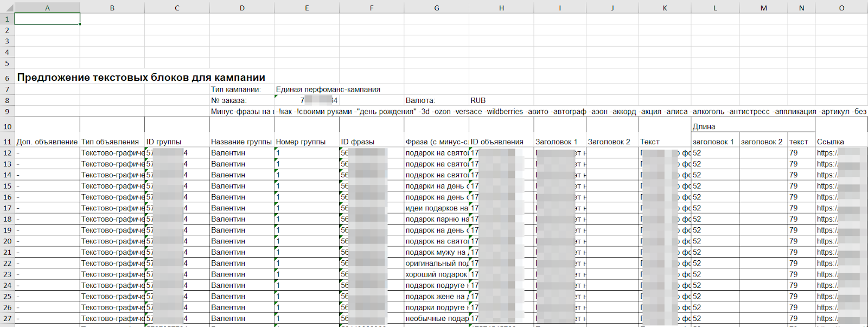Select the active cell A1
This screenshot has height=327, width=868.
[47, 19]
